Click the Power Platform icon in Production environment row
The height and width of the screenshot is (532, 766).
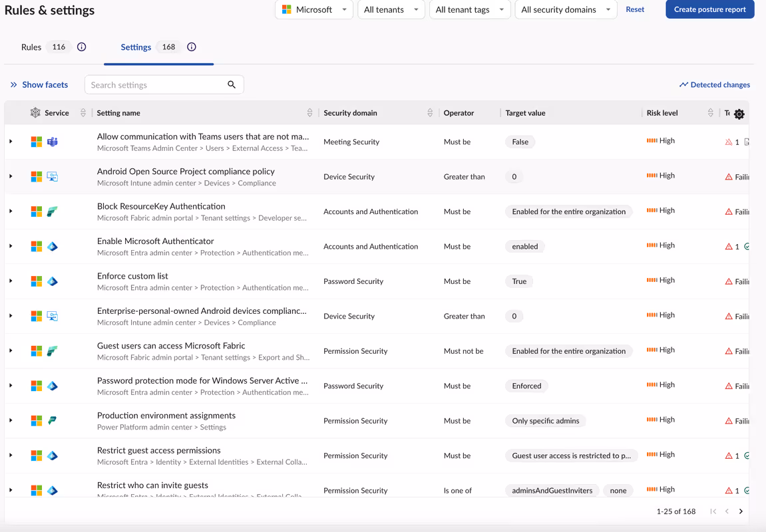coord(53,420)
